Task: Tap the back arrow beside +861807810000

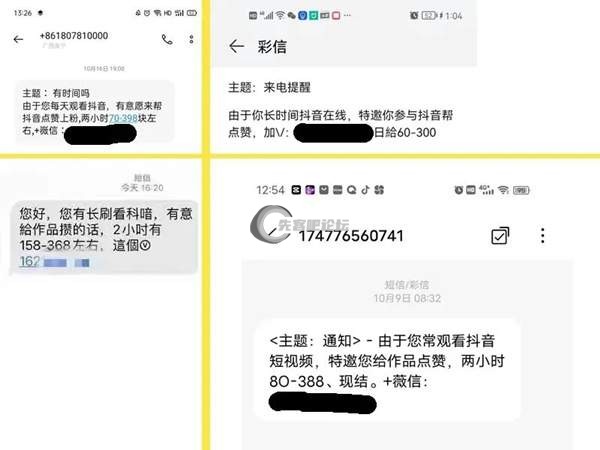Action: coord(18,39)
